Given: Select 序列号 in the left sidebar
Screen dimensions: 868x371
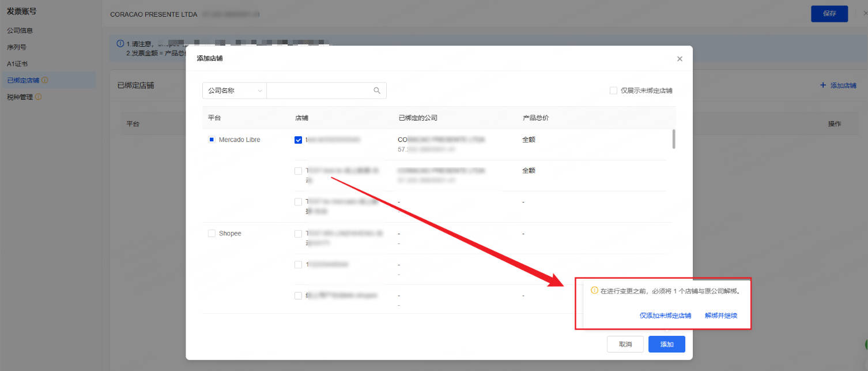Looking at the screenshot, I should pyautogui.click(x=16, y=47).
